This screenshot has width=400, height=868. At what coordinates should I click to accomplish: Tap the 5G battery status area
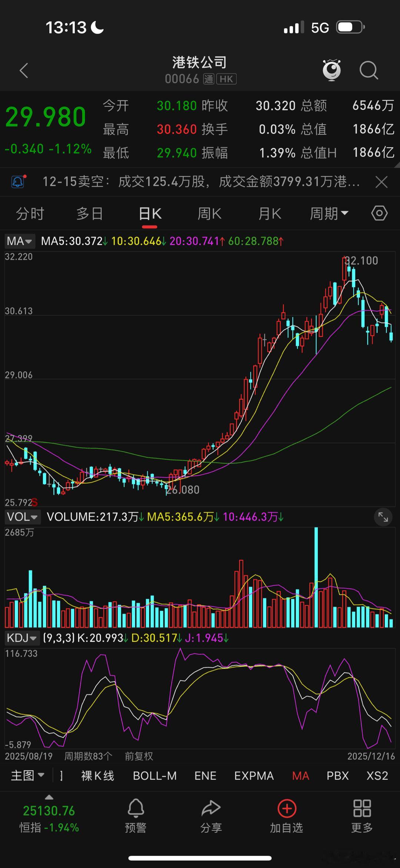point(324,27)
